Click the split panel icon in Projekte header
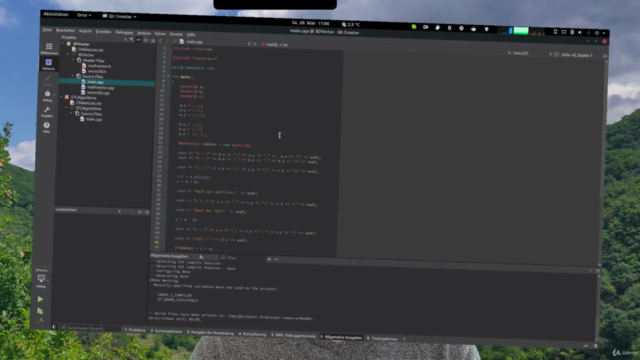This screenshot has height=360, width=640. tap(146, 40)
